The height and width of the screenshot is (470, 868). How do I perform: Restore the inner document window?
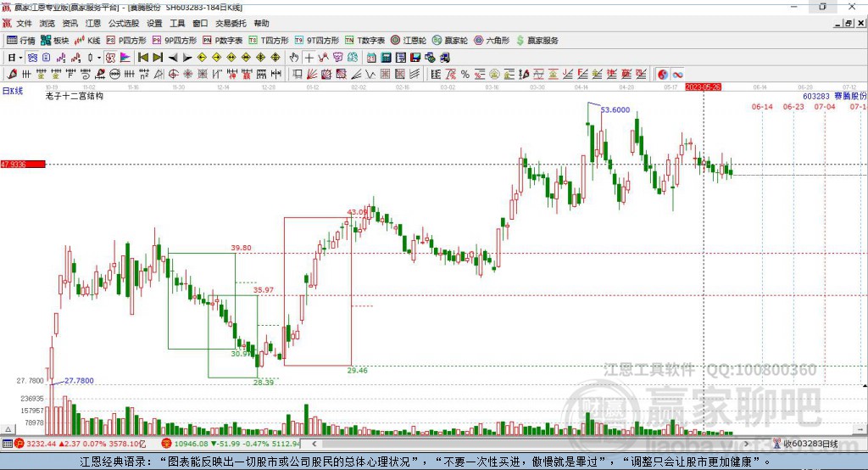(849, 23)
